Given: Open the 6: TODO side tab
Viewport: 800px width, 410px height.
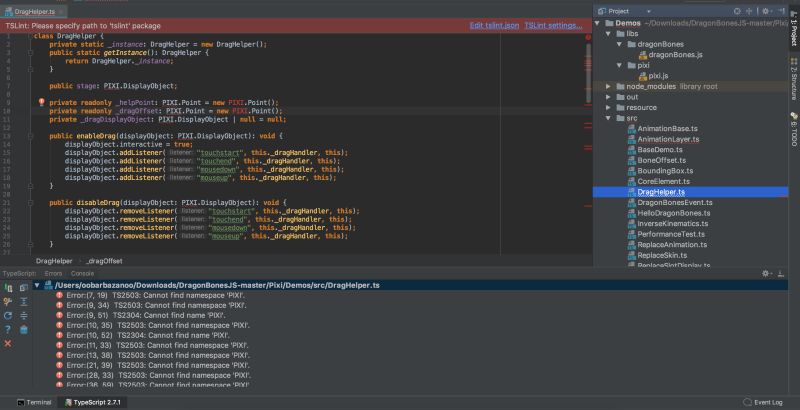Looking at the screenshot, I should click(x=794, y=129).
